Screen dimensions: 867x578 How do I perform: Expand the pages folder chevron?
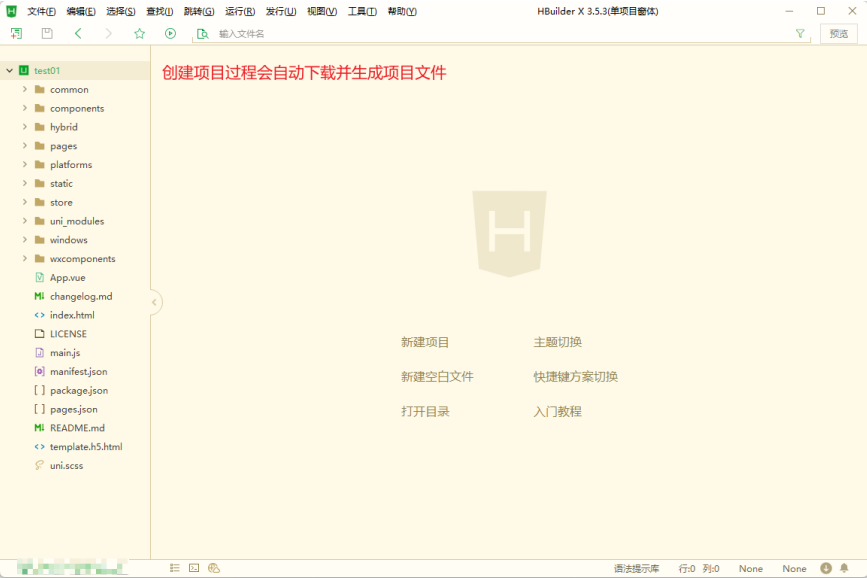tap(24, 145)
